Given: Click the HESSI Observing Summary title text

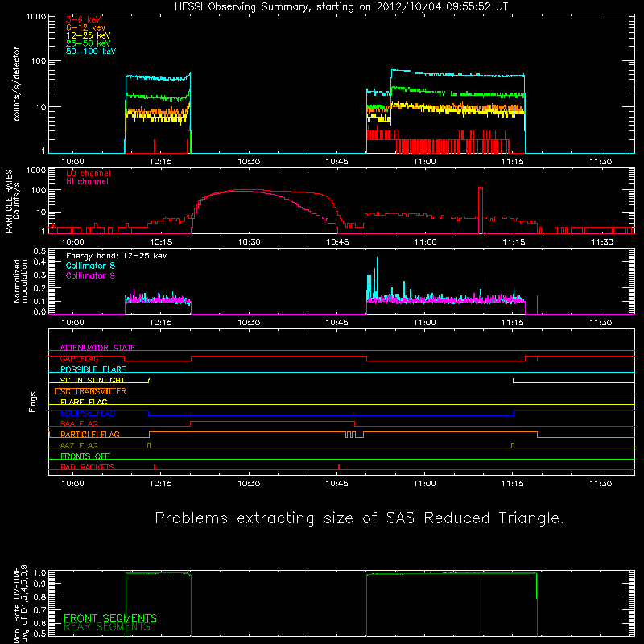Looking at the screenshot, I should pyautogui.click(x=341, y=7).
